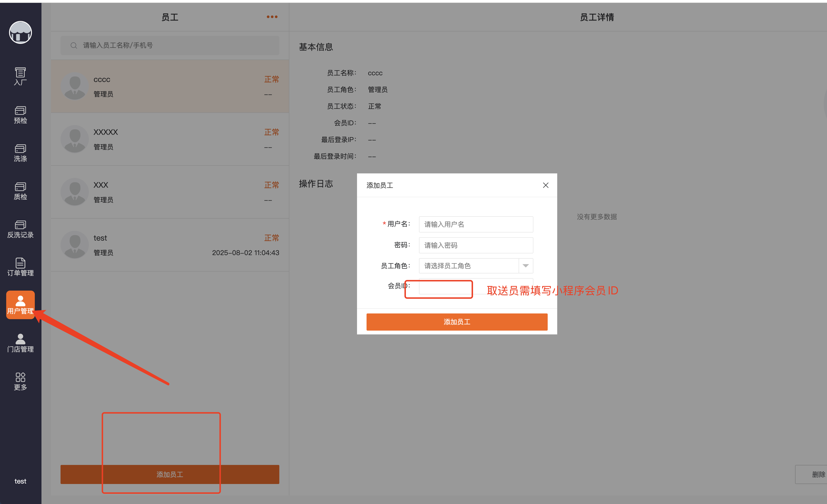This screenshot has width=827, height=504.
Task: Click the 请选择员工角色 combo box
Action: [x=469, y=266]
